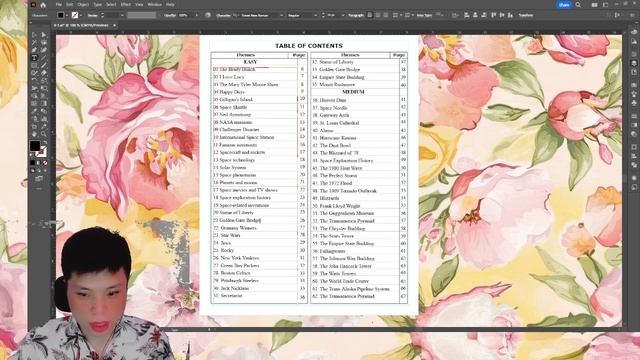640x360 pixels.
Task: Open the Paragraph panel link
Action: coord(356,16)
